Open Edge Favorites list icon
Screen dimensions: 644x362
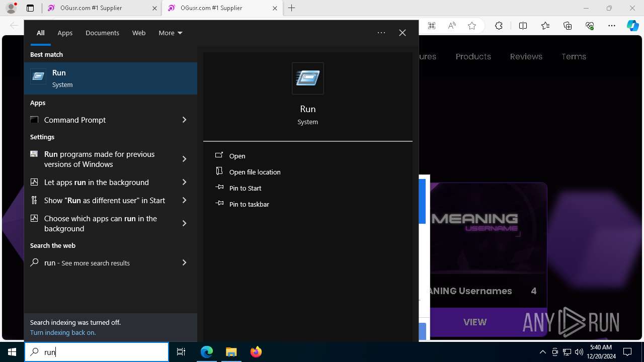(x=545, y=26)
